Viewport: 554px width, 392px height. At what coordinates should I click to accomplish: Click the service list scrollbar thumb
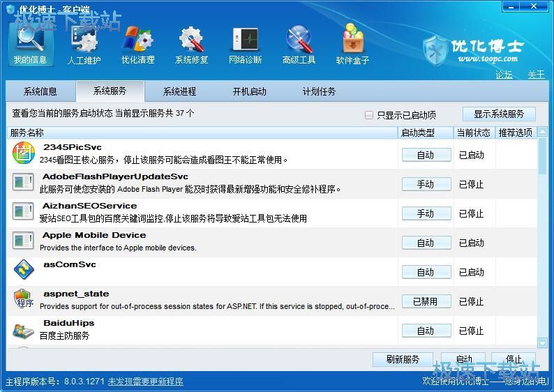pos(542,156)
